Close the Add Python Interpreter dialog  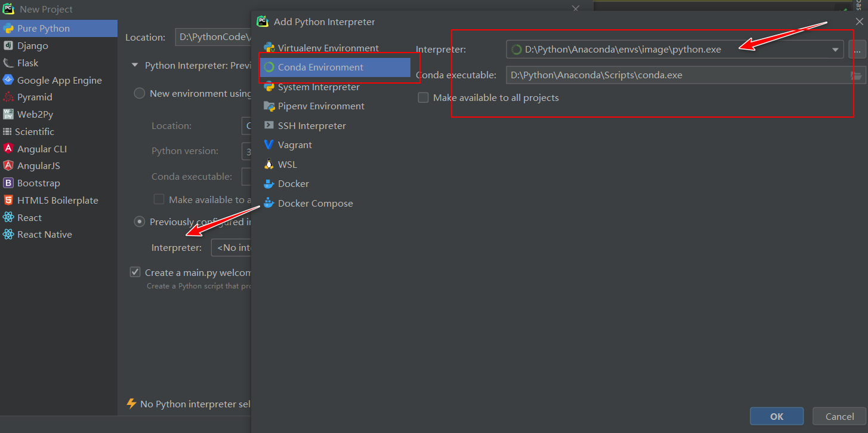pyautogui.click(x=859, y=22)
